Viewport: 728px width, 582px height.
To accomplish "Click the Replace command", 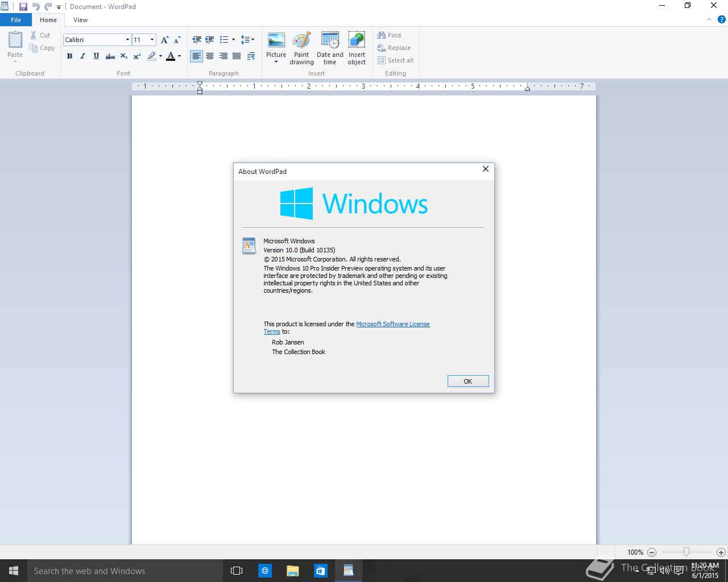I will point(394,48).
